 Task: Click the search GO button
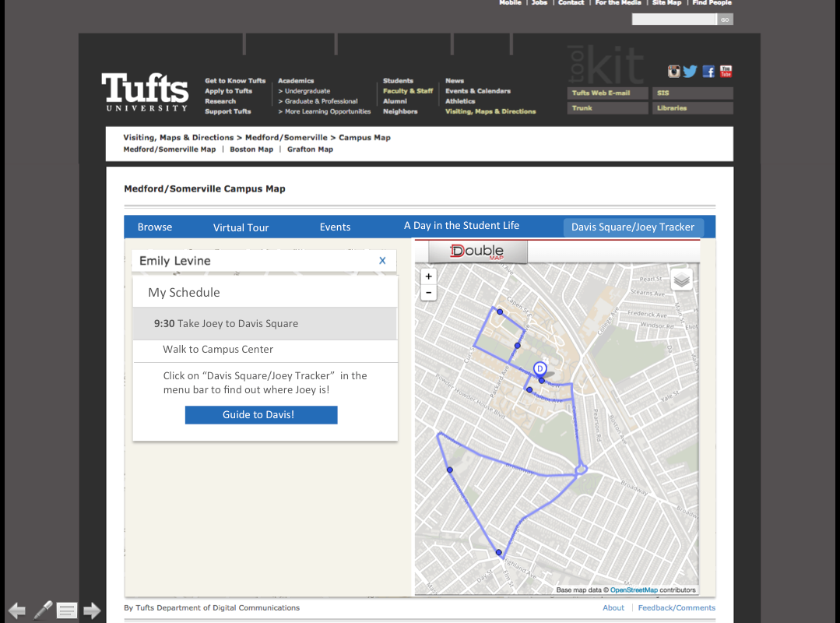(x=725, y=19)
